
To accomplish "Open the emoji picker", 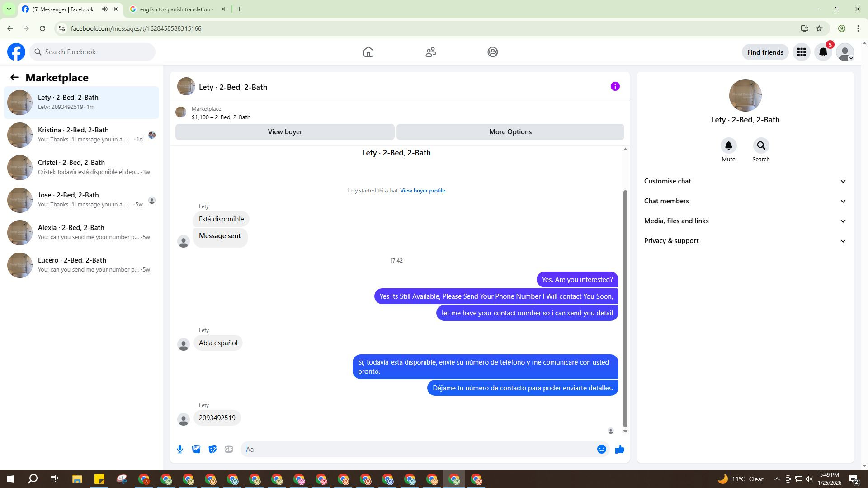I will tap(601, 449).
